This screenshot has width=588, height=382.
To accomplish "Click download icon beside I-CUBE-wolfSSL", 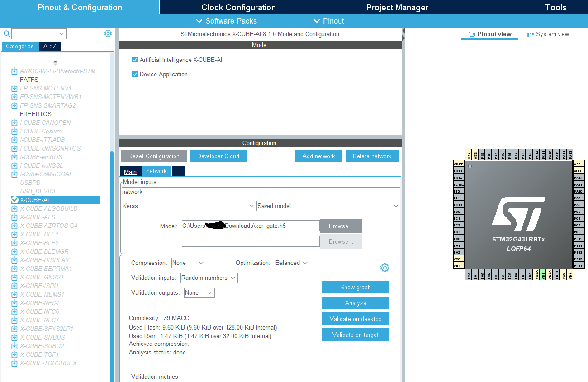I will click(14, 165).
